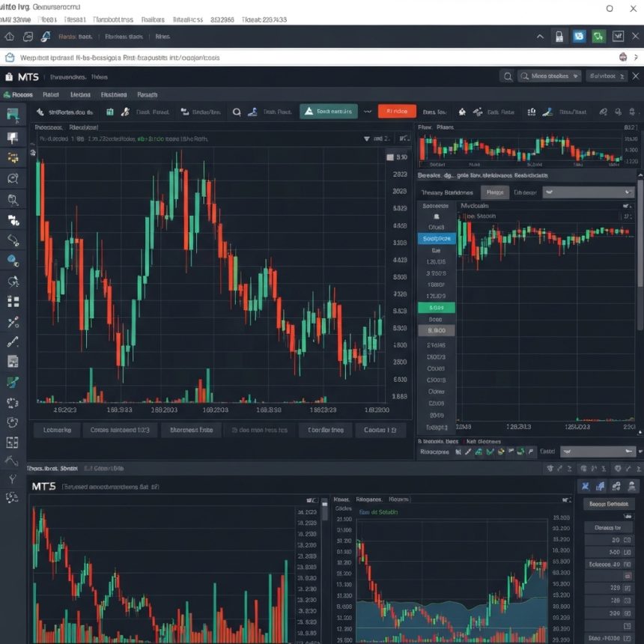Click the leftmost button below main chart
The image size is (644, 644).
point(57,431)
